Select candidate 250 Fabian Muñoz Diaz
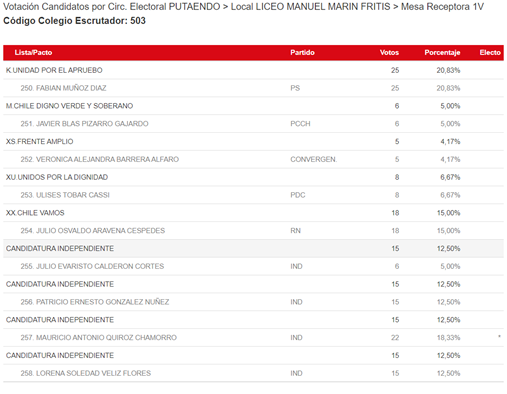This screenshot has width=507, height=394. pyautogui.click(x=253, y=88)
